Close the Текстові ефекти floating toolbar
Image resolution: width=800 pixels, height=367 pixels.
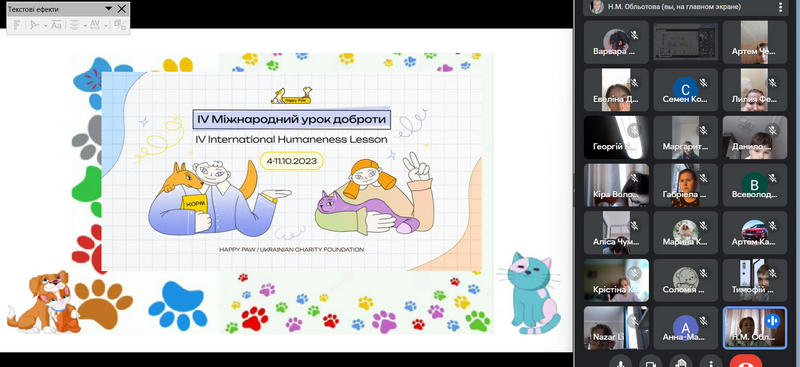tap(121, 9)
